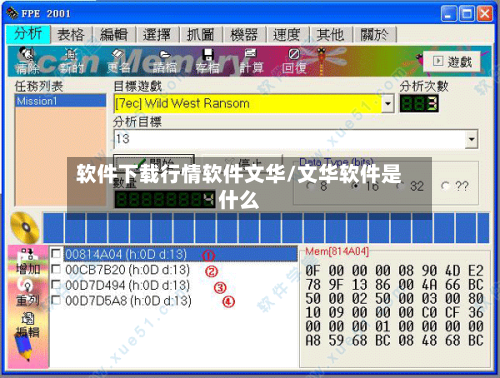Tick checkbox for address 00D7D5A8
Viewport: 500px width, 378px height.
pos(56,300)
